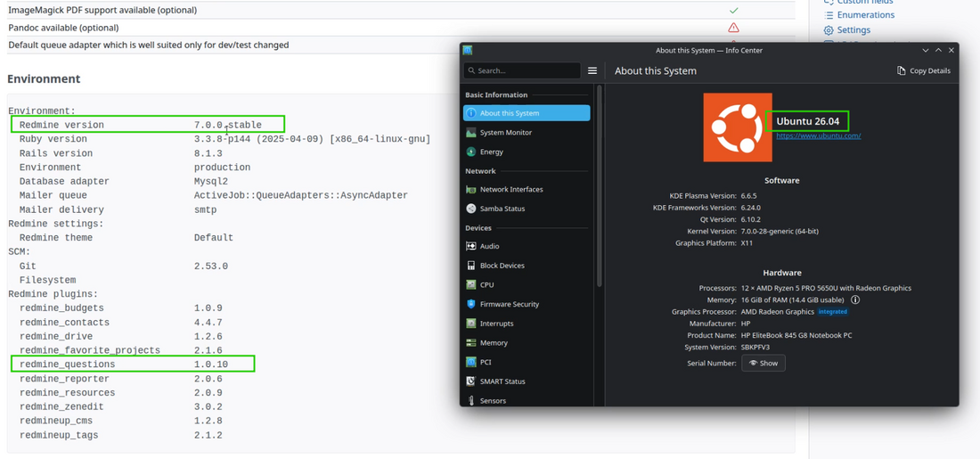Click the search magnifier icon in Info Center
This screenshot has width=980, height=459.
click(472, 70)
